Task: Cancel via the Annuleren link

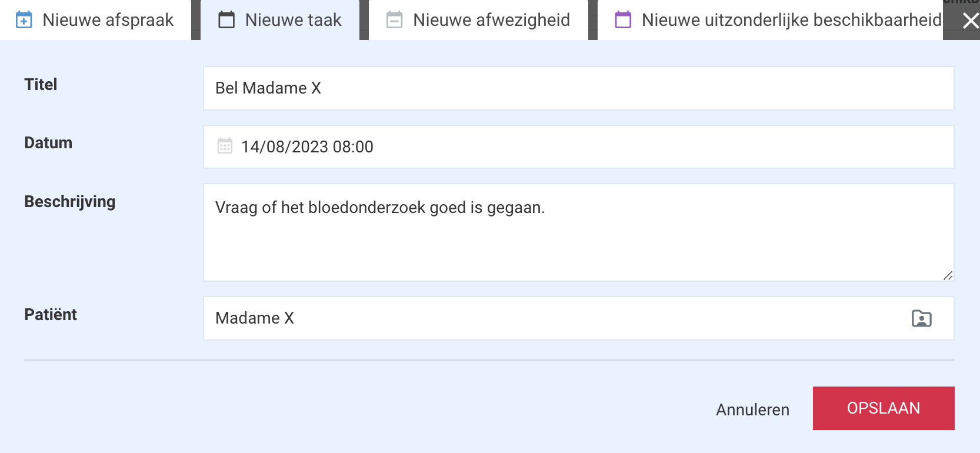Action: coord(752,409)
